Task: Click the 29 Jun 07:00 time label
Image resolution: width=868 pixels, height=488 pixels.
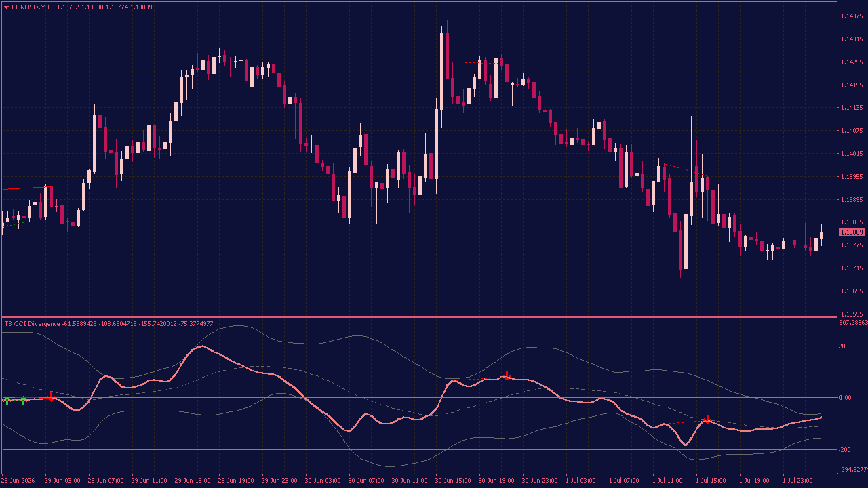Action: tap(106, 480)
